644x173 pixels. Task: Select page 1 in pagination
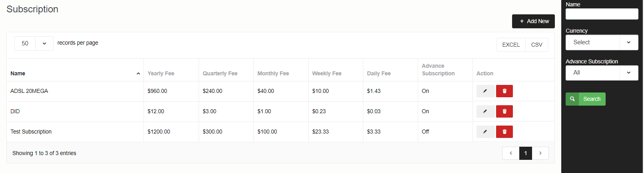(525, 153)
